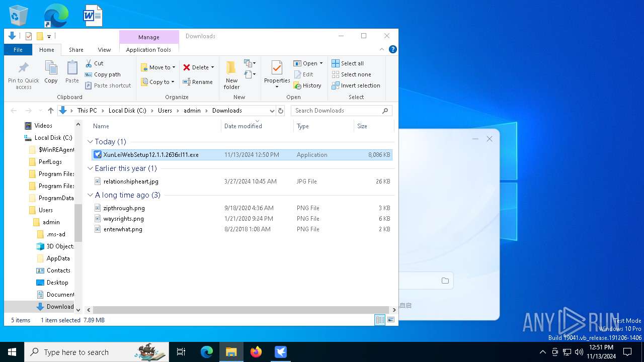Image resolution: width=644 pixels, height=362 pixels.
Task: Create a New folder from ribbon
Action: pos(231,75)
